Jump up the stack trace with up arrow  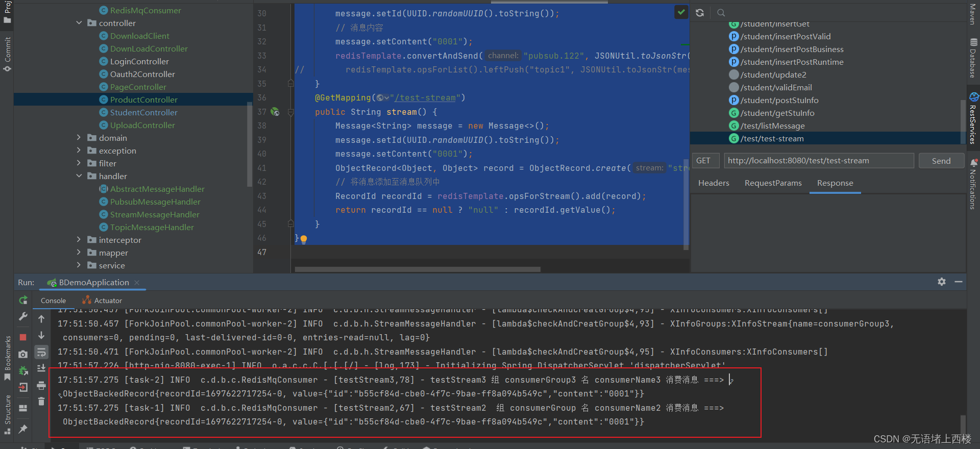pos(41,319)
